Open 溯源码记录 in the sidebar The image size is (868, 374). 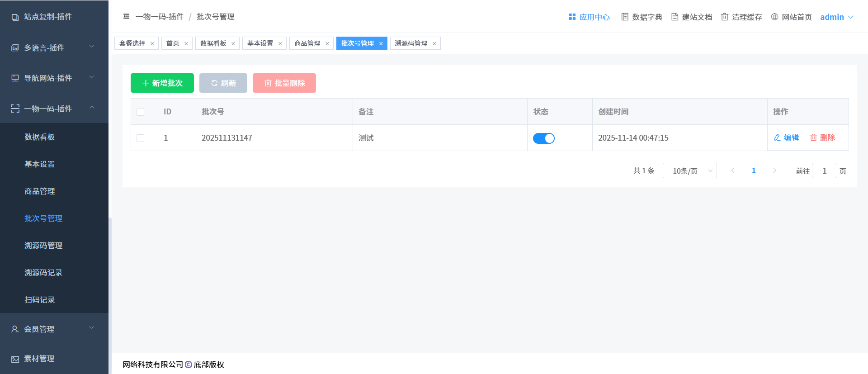click(43, 273)
